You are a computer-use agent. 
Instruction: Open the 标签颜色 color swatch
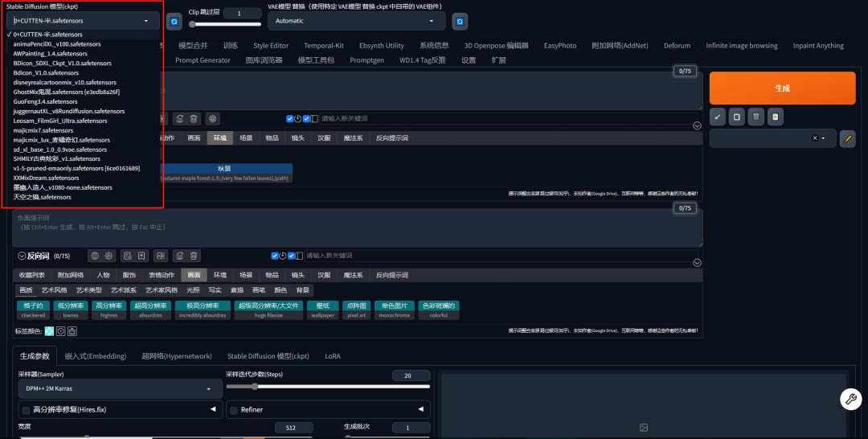point(49,331)
